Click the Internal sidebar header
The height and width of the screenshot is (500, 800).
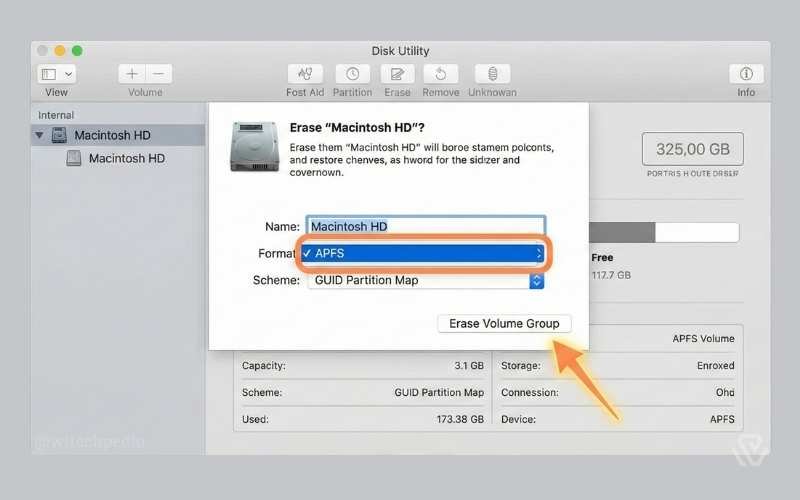[56, 115]
